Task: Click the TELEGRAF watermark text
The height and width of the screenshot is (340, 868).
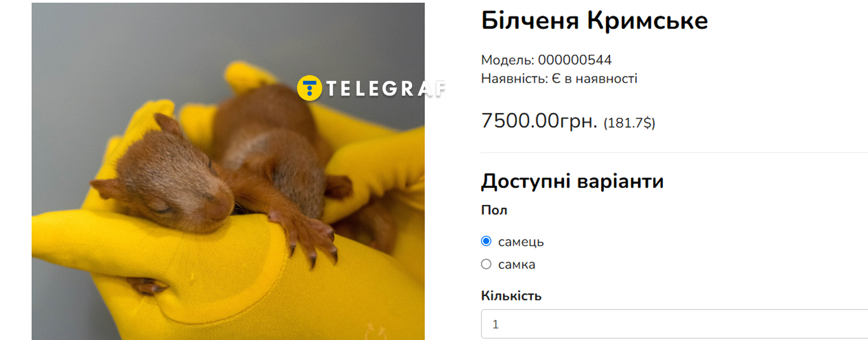Action: [386, 89]
